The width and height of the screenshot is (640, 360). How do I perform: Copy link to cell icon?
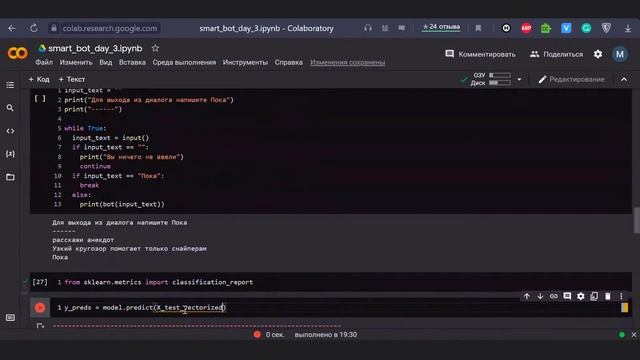(553, 296)
